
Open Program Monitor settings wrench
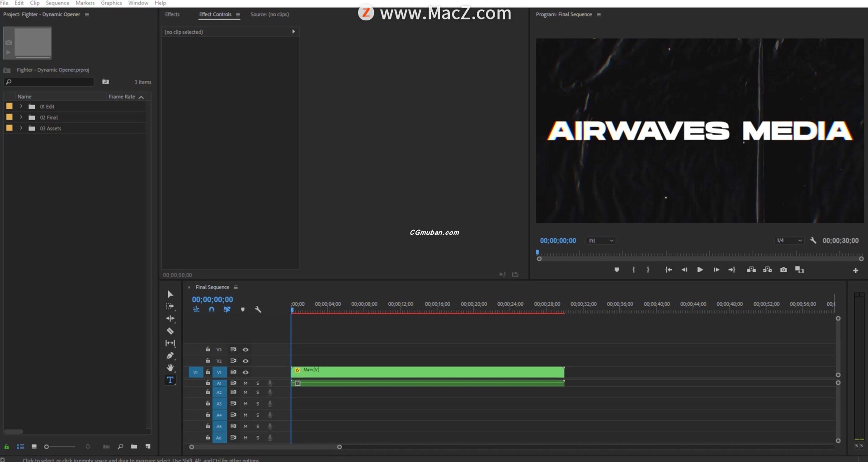point(813,240)
